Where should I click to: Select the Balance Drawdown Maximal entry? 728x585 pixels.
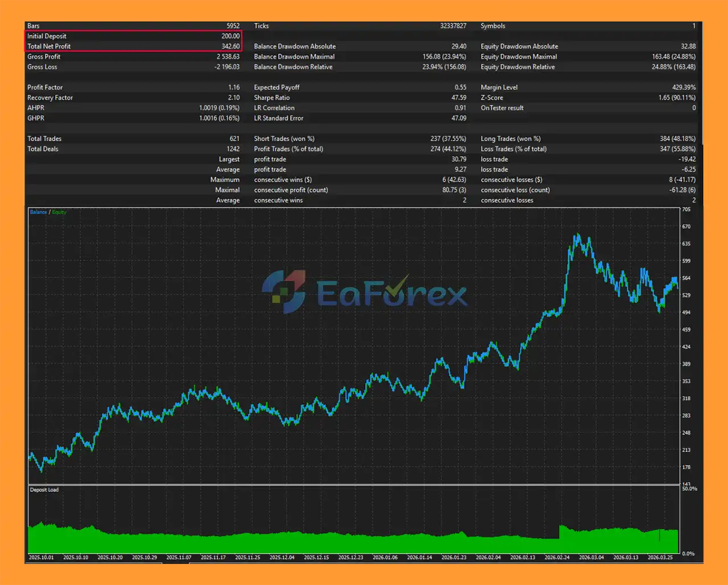[294, 57]
